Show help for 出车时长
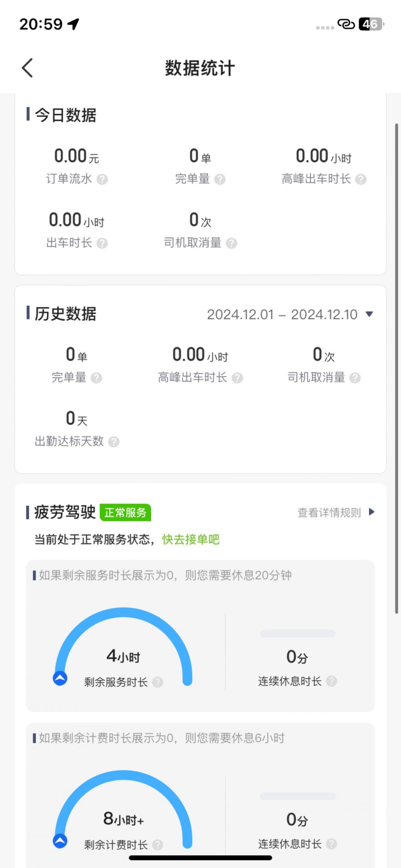This screenshot has height=868, width=401. coord(102,244)
